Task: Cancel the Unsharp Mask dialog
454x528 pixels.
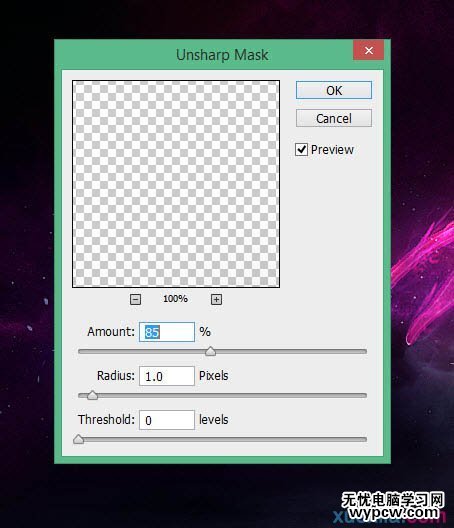Action: (334, 118)
